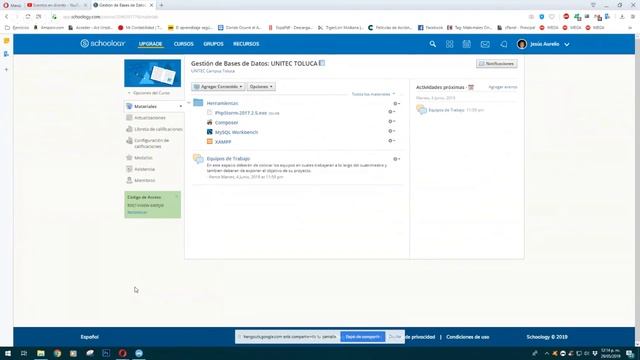Click the XAMPP item icon
Viewport: 640px width, 360px height.
[x=209, y=142]
